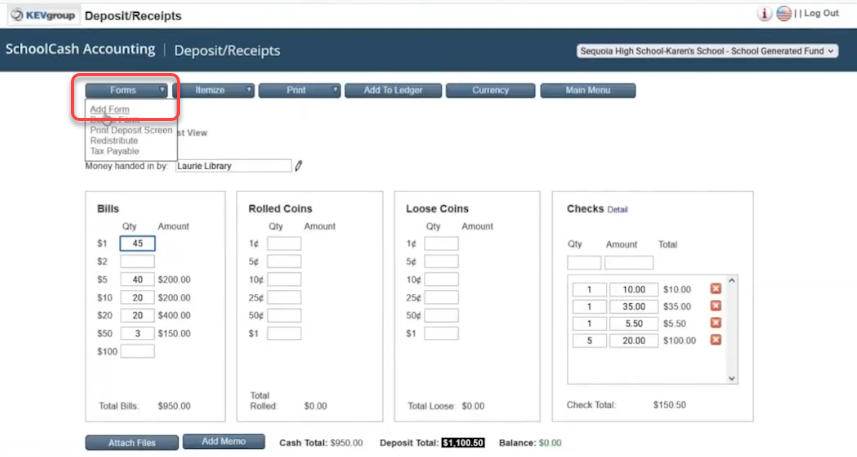Click the Total Bills $950.00 value
The width and height of the screenshot is (857, 457).
pos(174,406)
